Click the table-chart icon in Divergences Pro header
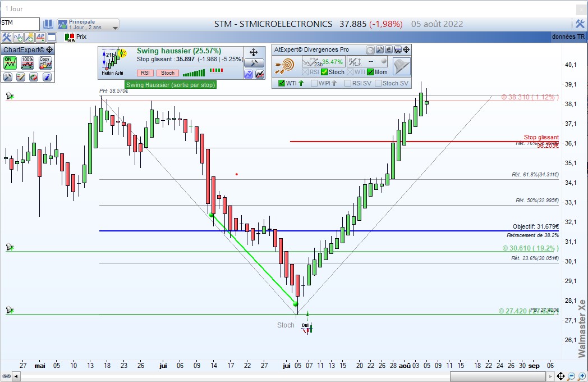Viewport: 588px width, 382px height. (x=398, y=49)
